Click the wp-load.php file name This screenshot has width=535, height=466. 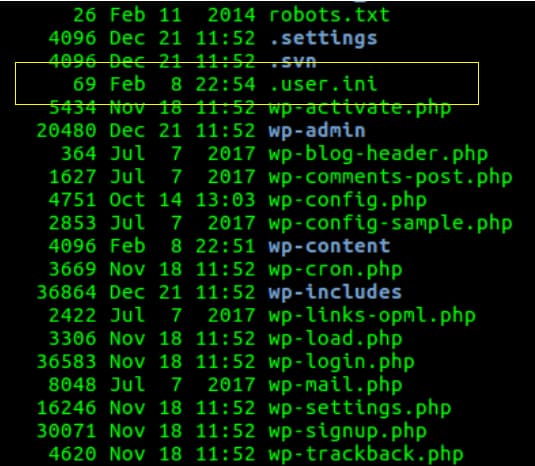(335, 339)
